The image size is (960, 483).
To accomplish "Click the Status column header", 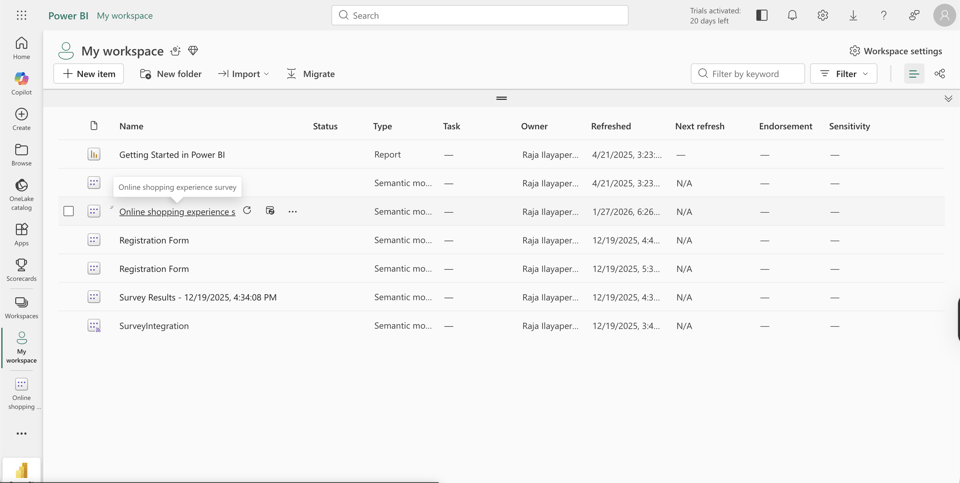I will click(x=325, y=126).
